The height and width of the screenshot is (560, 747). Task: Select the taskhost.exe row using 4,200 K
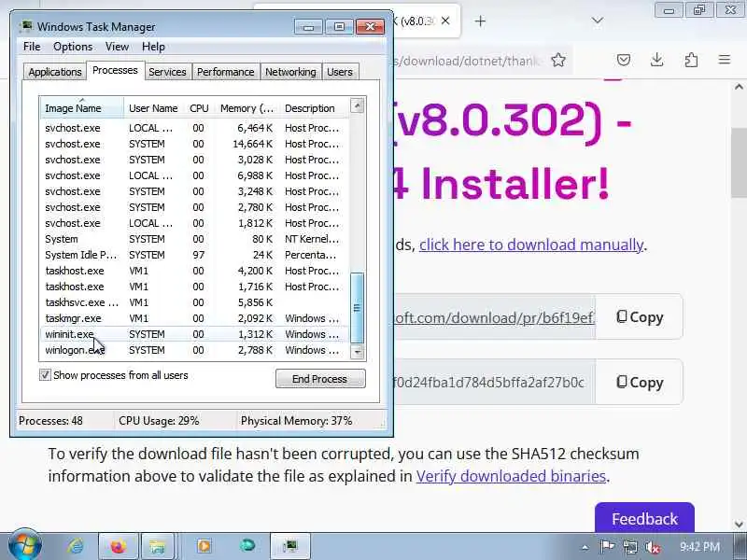[195, 271]
